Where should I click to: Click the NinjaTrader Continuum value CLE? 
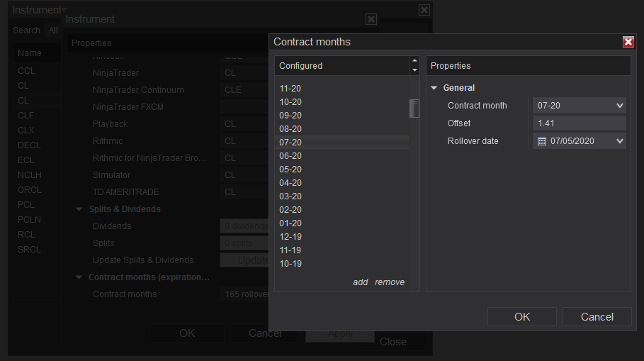(244, 90)
